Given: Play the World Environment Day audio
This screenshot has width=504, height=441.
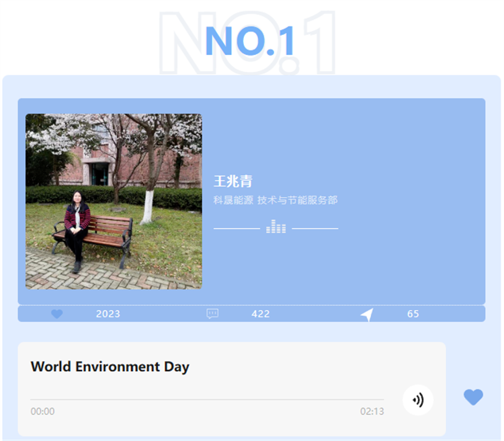Looking at the screenshot, I should [x=418, y=400].
